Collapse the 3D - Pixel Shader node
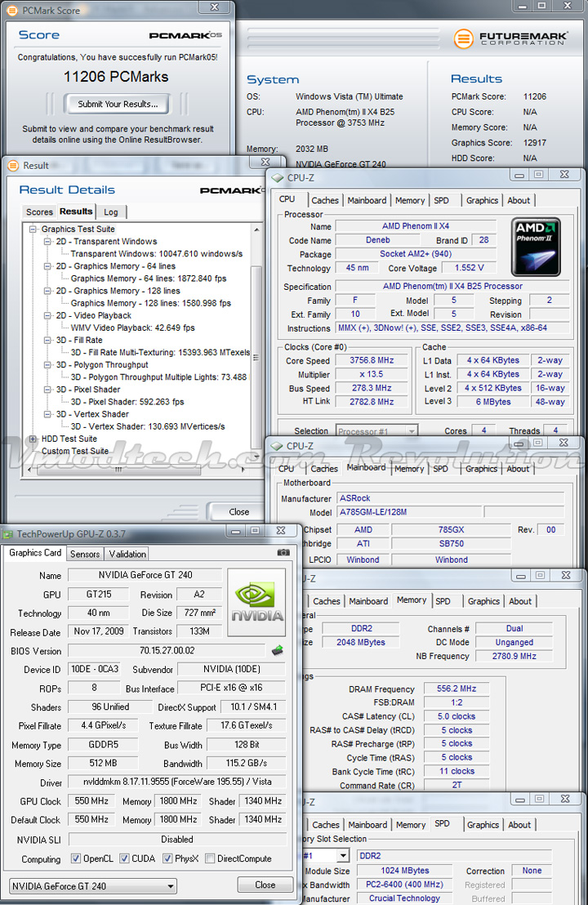Screen dimensions: 588x905 tap(48, 389)
